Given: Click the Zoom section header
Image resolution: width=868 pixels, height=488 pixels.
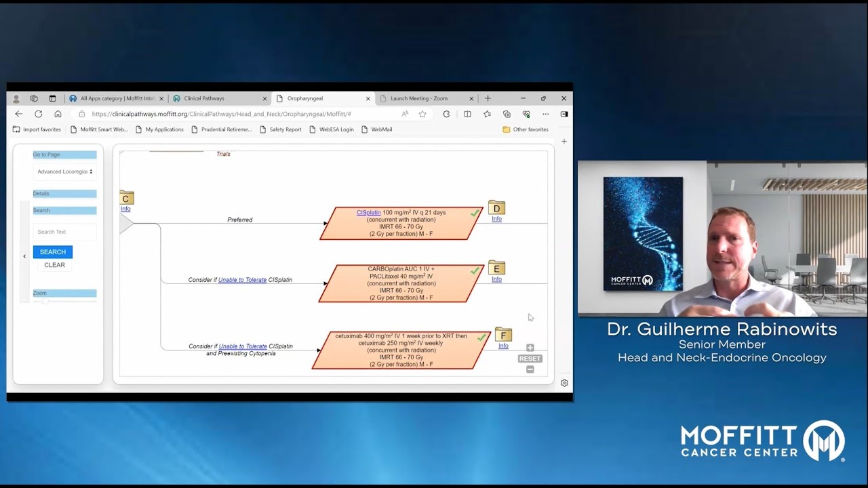Looking at the screenshot, I should tap(65, 293).
